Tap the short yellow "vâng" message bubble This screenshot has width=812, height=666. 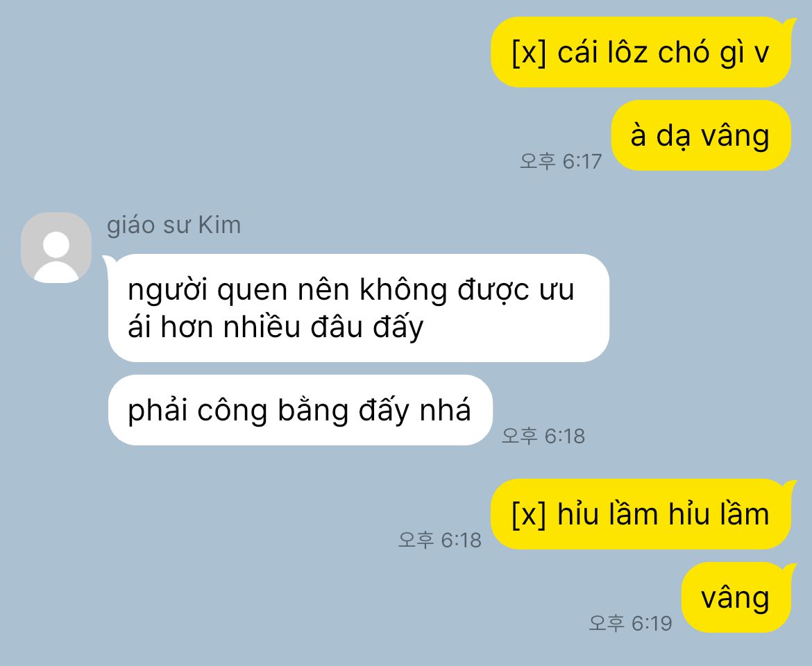pos(736,597)
